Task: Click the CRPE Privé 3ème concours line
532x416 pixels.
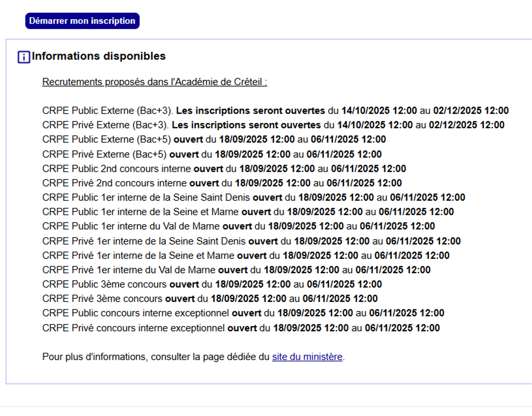Action: click(209, 299)
